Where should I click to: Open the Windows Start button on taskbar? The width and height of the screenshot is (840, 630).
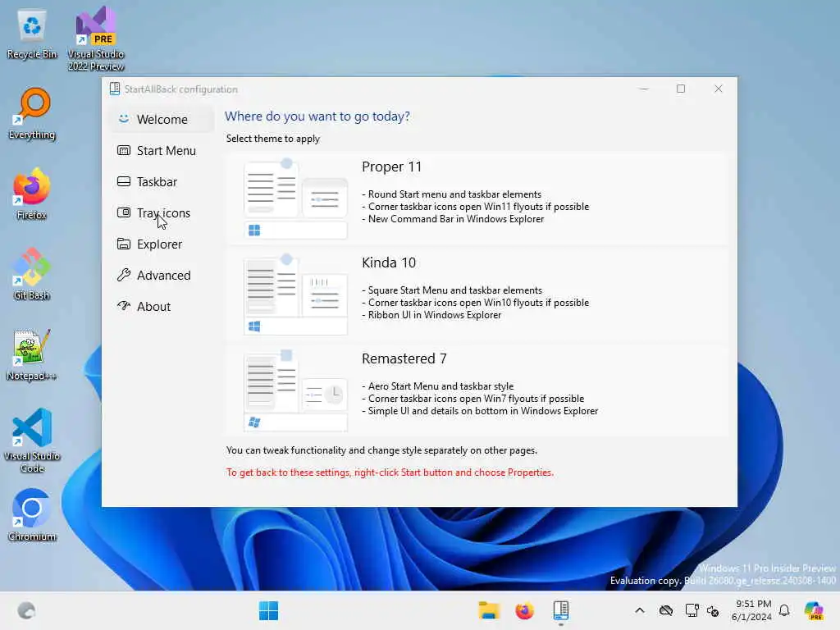(x=268, y=610)
